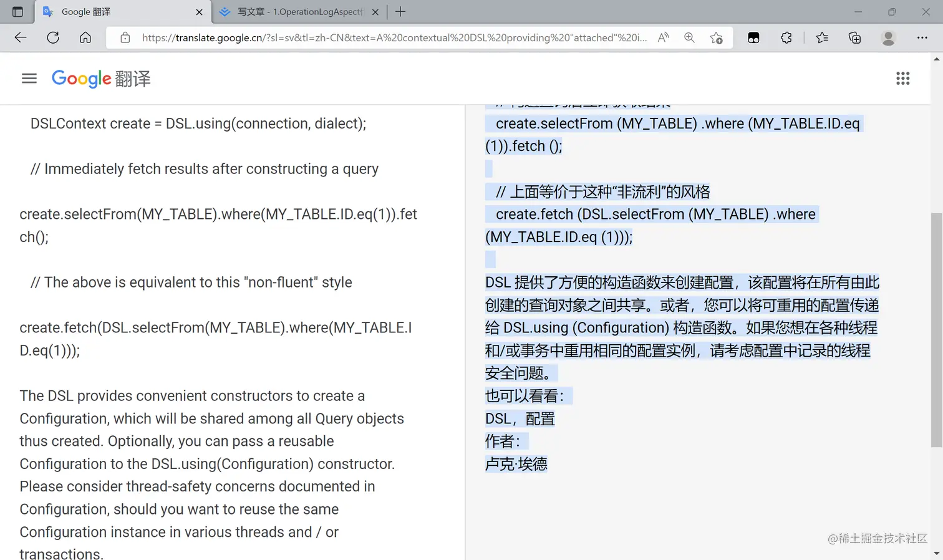The width and height of the screenshot is (943, 560).
Task: View site information lock icon
Action: [x=125, y=38]
